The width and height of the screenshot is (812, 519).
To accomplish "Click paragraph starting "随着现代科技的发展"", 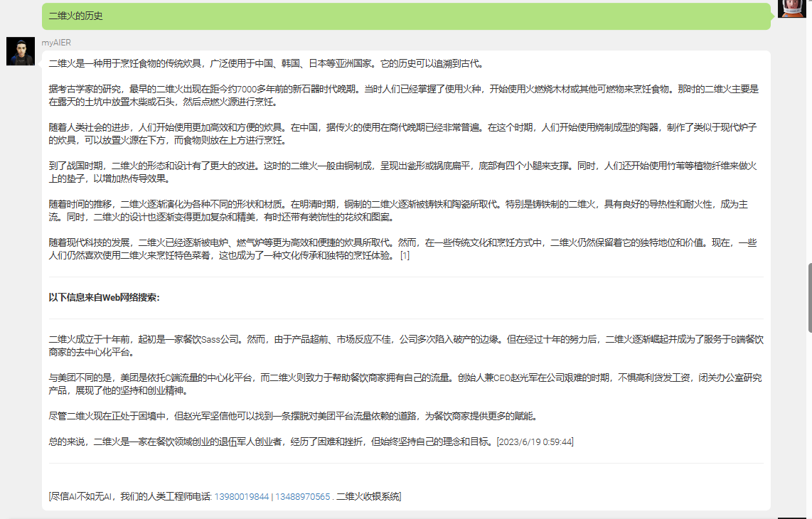I will coord(403,249).
